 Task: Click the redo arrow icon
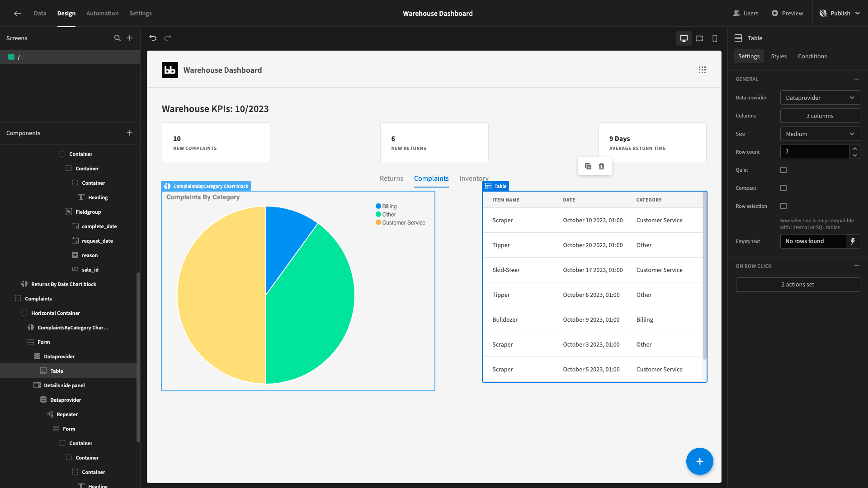168,38
